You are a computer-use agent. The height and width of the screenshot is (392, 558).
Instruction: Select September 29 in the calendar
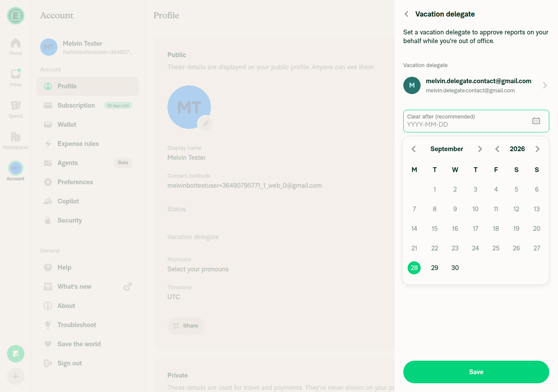(435, 268)
